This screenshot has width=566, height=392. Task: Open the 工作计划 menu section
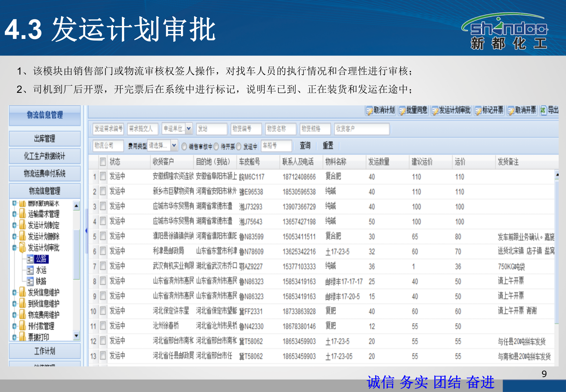point(44,351)
